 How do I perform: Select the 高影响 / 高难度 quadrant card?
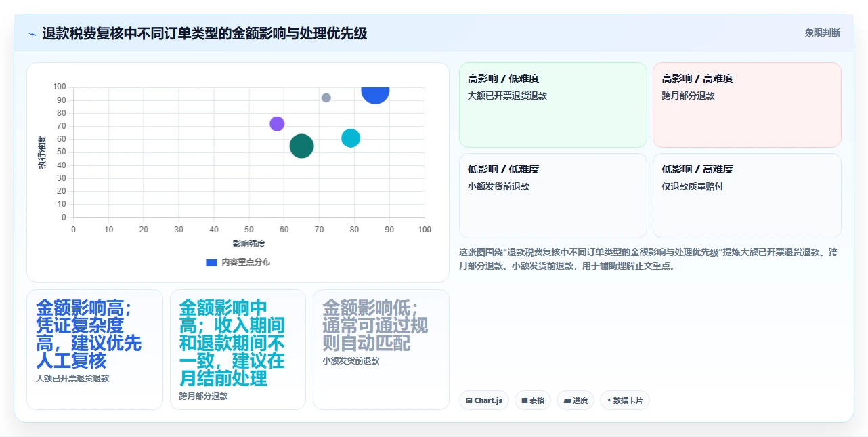(747, 105)
